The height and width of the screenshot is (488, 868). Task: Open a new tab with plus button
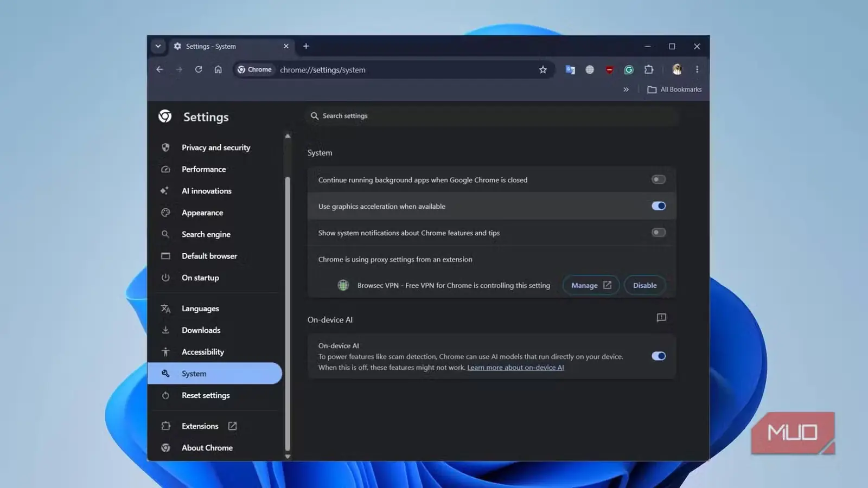[x=306, y=46]
